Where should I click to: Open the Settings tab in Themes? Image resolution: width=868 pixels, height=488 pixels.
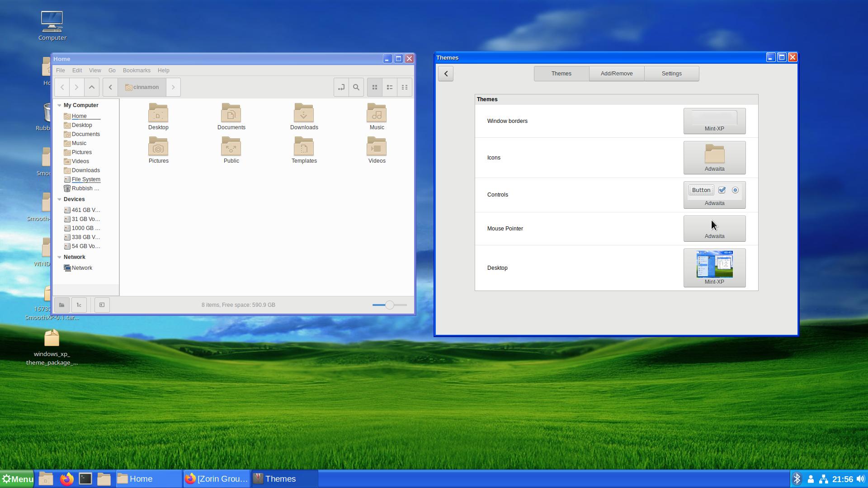click(x=671, y=74)
